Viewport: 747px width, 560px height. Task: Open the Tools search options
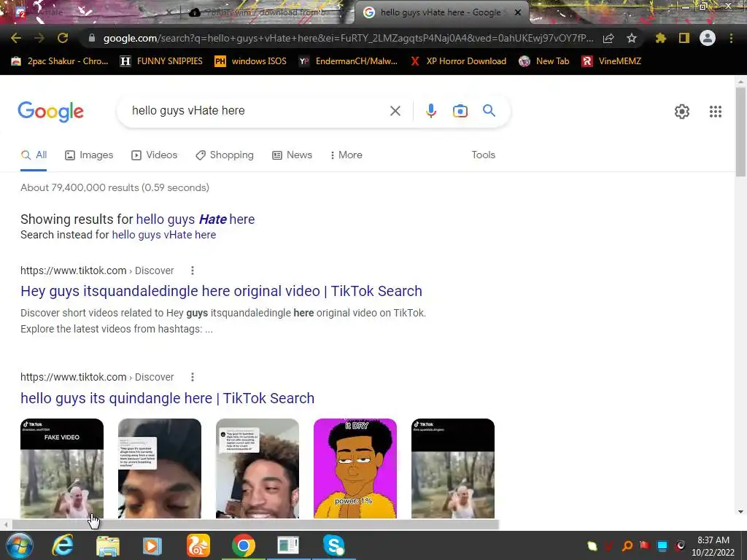click(x=483, y=155)
